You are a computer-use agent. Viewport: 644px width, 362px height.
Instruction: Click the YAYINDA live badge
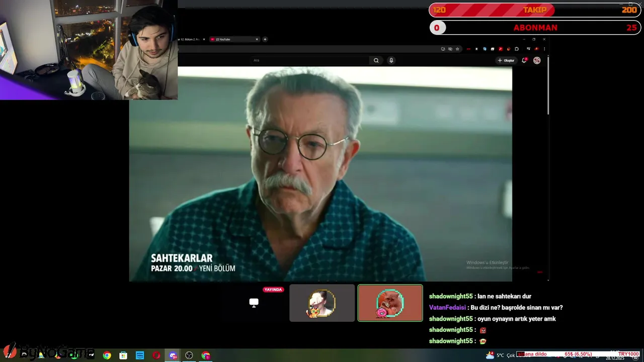[x=273, y=290]
